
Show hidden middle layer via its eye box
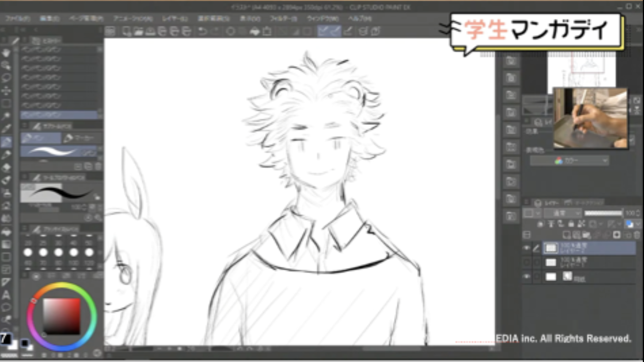[x=526, y=263]
